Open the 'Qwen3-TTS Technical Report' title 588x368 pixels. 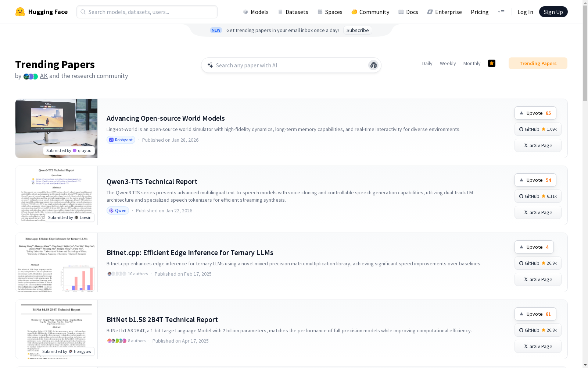(x=152, y=181)
